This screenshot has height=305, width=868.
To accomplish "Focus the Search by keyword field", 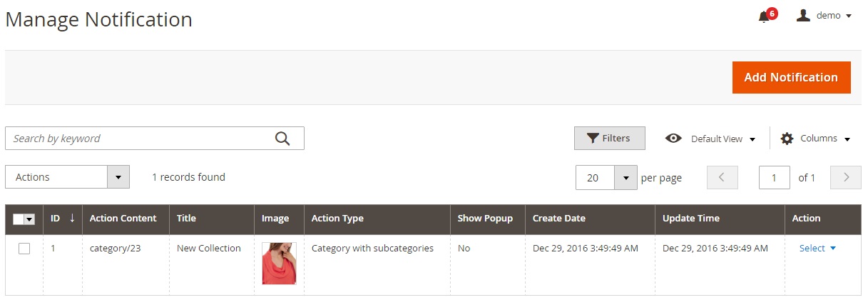I will pos(139,139).
